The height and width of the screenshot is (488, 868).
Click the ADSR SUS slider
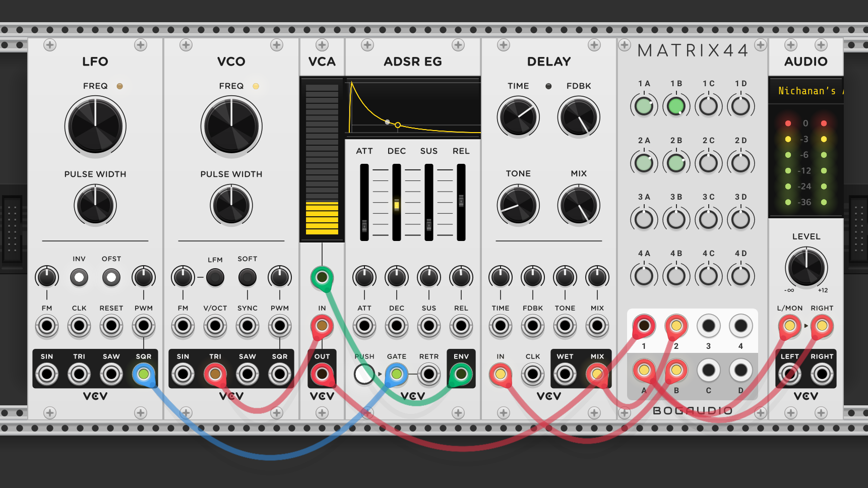coord(429,202)
